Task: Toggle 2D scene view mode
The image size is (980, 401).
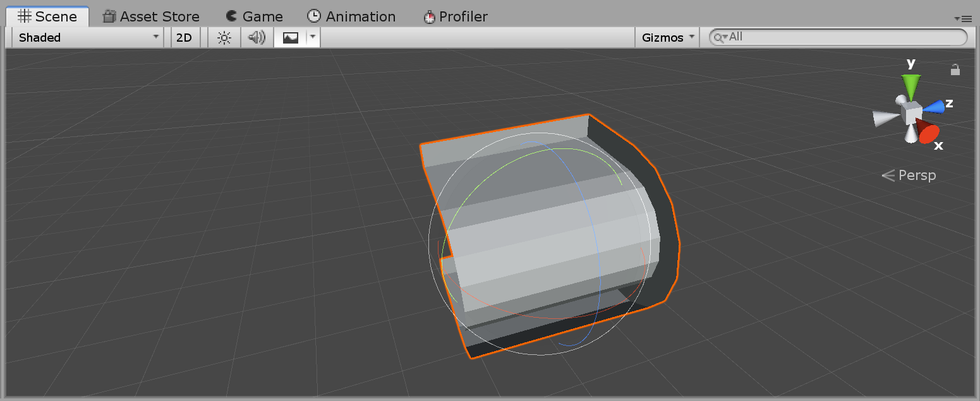Action: pos(184,37)
